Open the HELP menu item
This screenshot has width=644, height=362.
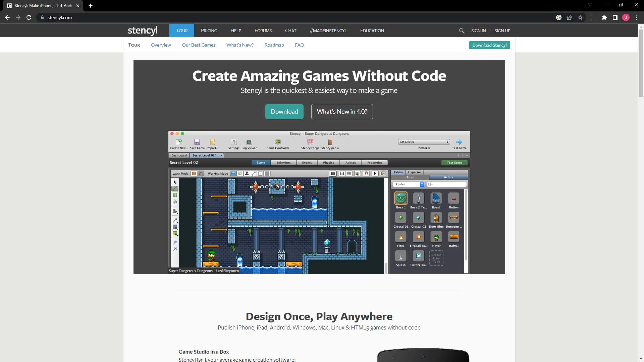click(236, 31)
